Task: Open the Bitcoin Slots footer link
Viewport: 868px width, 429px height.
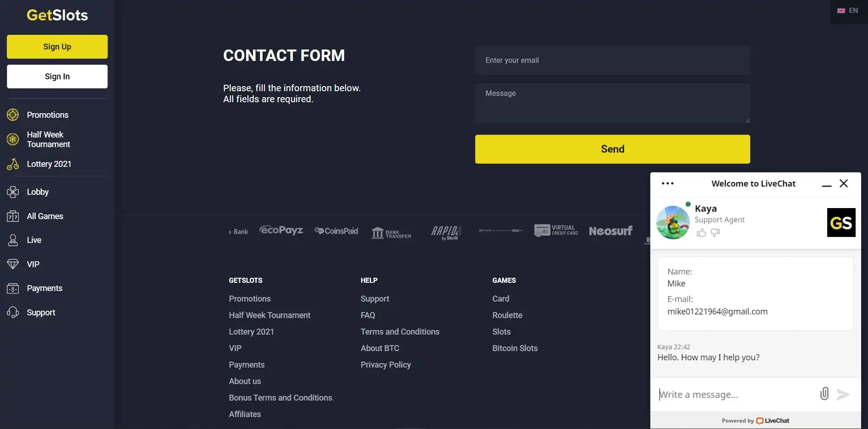Action: pos(515,348)
